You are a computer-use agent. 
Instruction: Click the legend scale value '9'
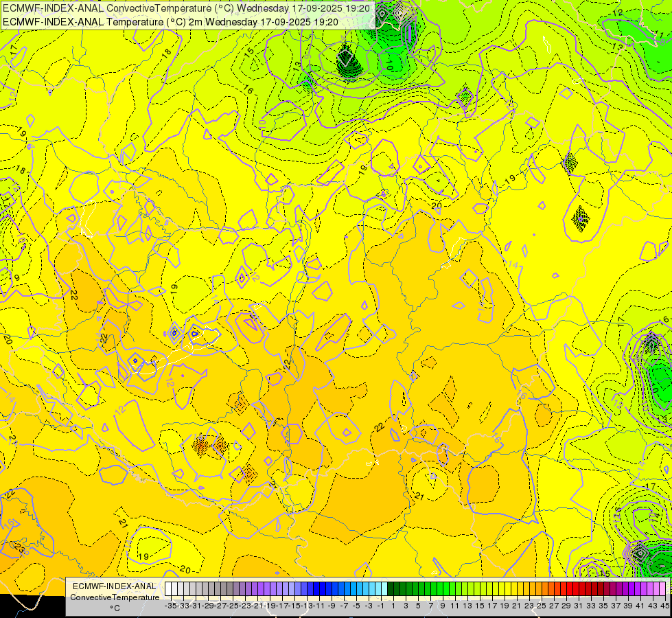[443, 606]
